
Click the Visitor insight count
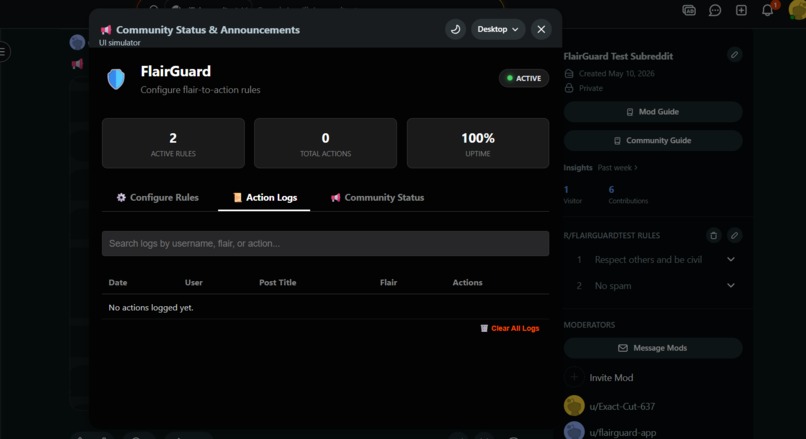click(x=566, y=190)
